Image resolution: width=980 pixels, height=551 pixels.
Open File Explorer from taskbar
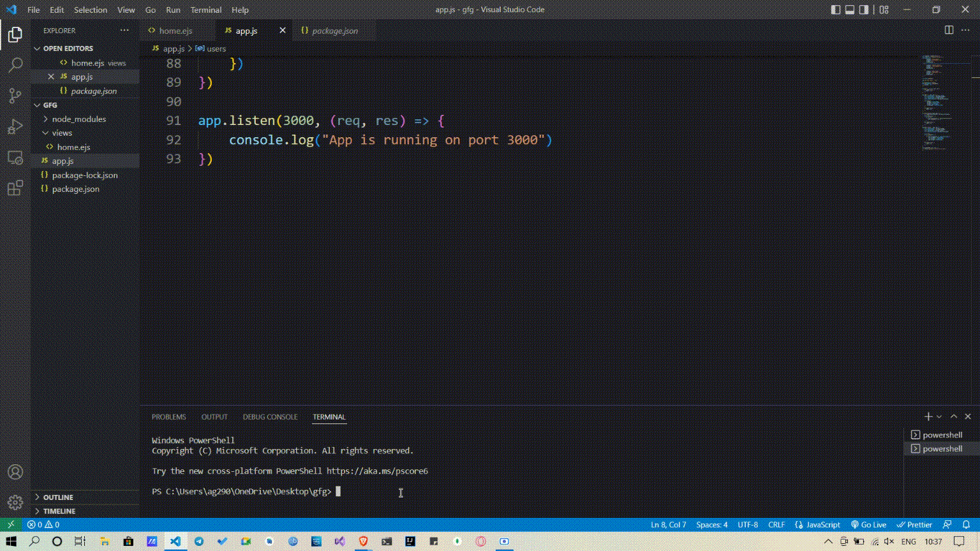click(x=105, y=541)
